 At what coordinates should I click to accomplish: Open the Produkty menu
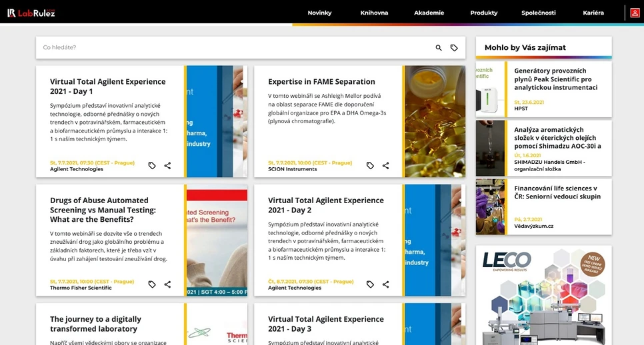tap(483, 13)
